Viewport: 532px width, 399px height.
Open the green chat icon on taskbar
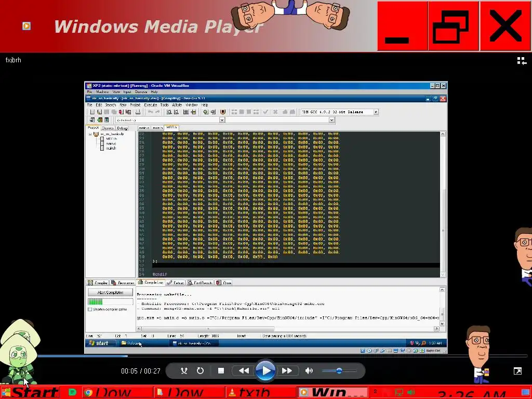(x=72, y=393)
